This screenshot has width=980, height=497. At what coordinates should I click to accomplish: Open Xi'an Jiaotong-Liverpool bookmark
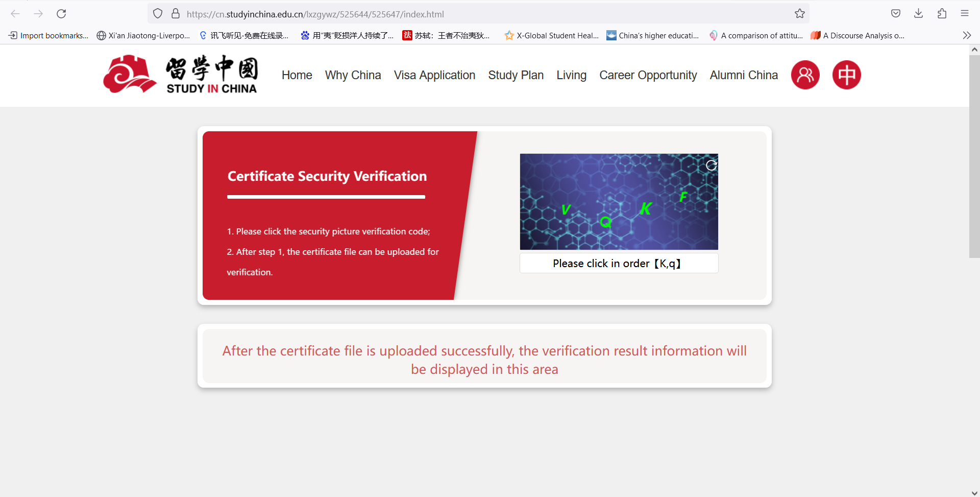(x=143, y=35)
